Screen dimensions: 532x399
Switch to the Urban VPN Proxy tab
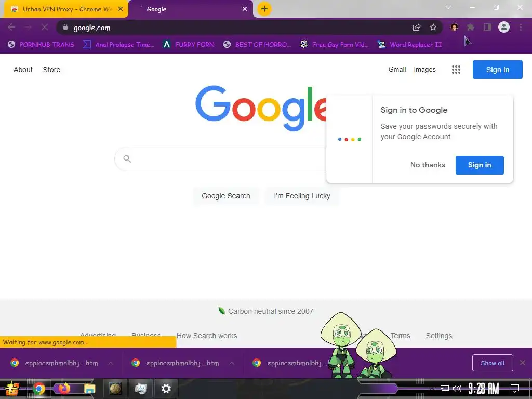(66, 9)
